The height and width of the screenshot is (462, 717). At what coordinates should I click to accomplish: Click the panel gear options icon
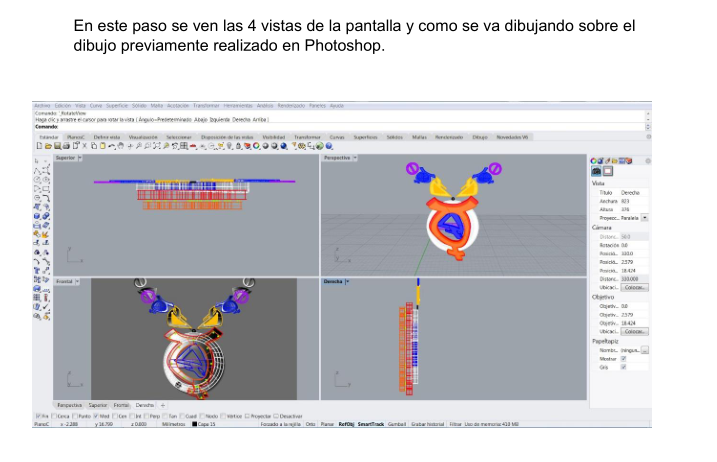tap(648, 161)
